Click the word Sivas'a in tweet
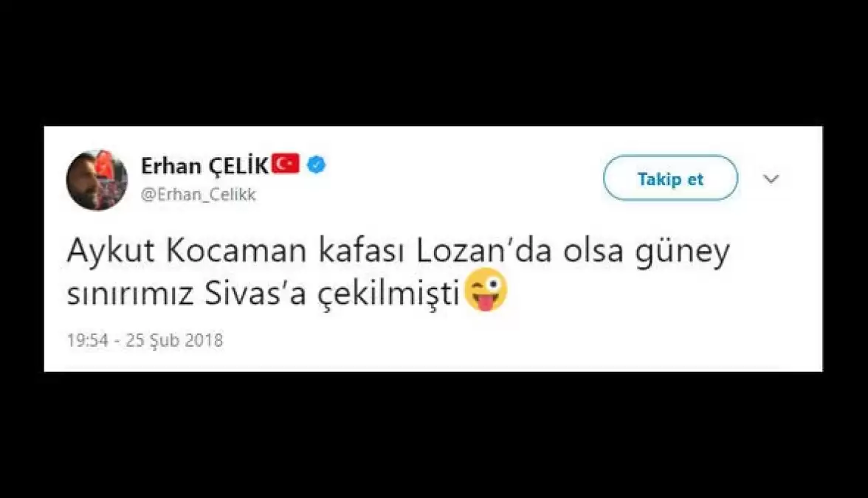This screenshot has width=868, height=498. 255,294
